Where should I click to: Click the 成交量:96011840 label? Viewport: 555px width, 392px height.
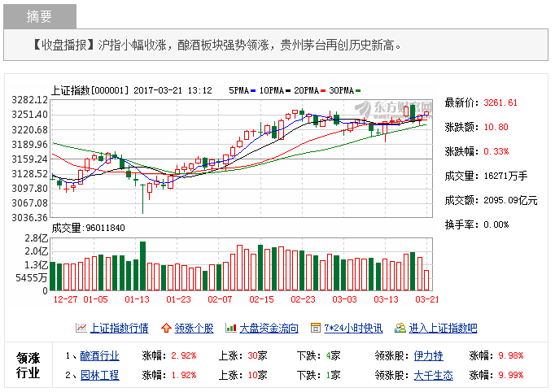(x=89, y=228)
